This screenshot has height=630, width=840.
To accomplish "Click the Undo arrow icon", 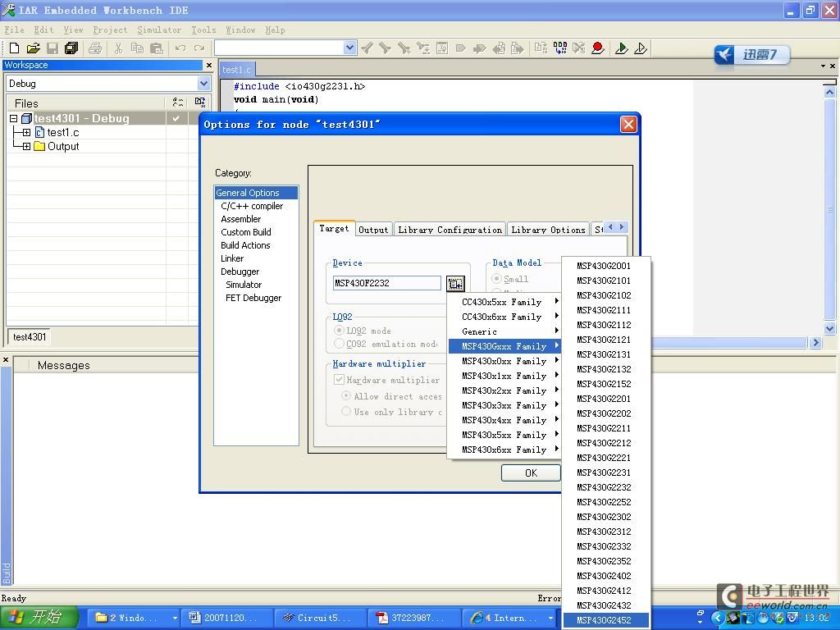I will pyautogui.click(x=180, y=48).
